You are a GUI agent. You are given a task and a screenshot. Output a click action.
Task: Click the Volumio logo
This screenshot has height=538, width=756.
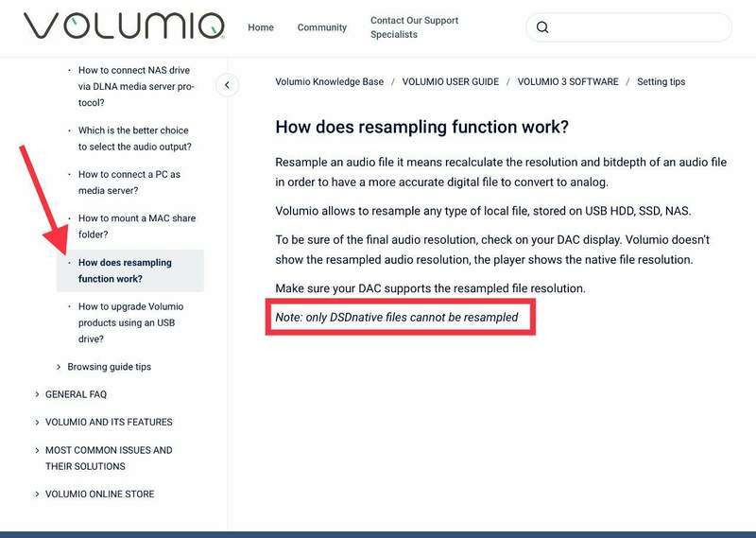(x=124, y=26)
